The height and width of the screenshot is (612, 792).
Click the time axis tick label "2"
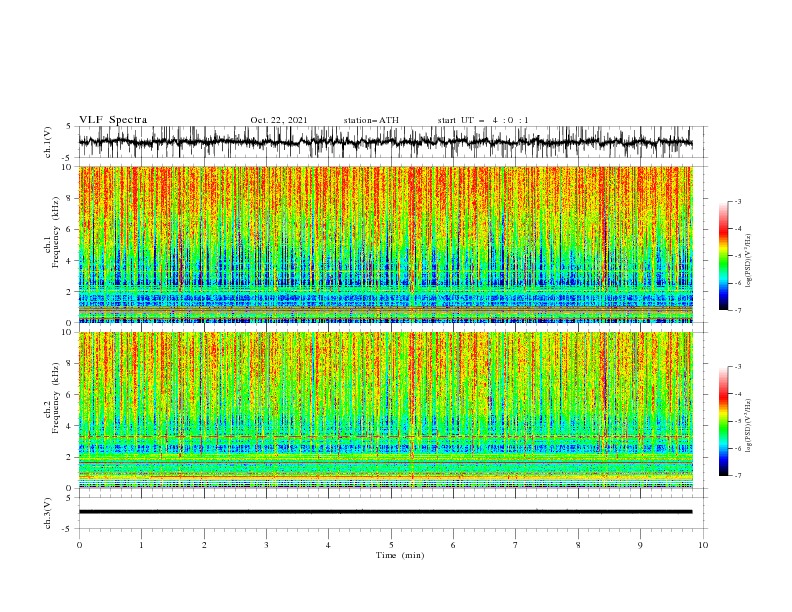tap(204, 545)
